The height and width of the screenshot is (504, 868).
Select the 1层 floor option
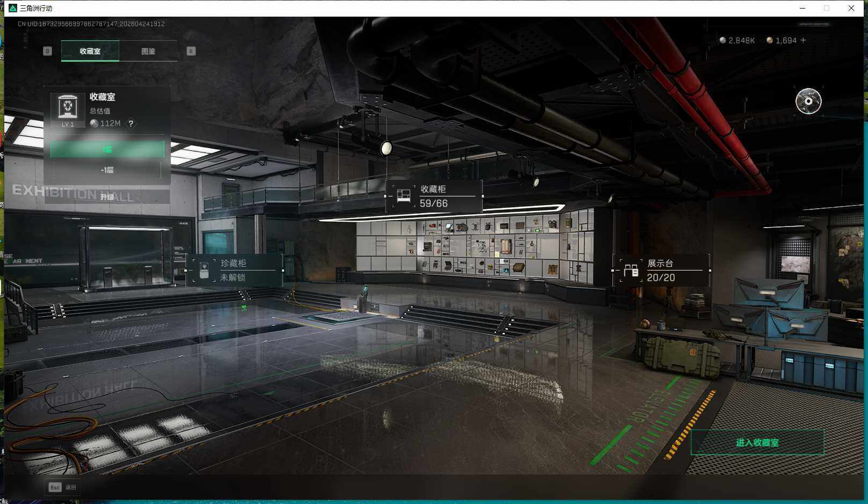pos(107,149)
